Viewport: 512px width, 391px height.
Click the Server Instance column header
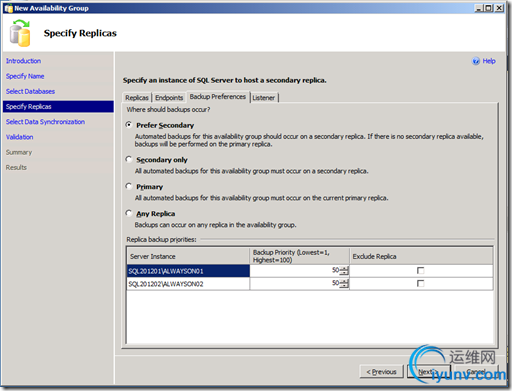(188, 256)
